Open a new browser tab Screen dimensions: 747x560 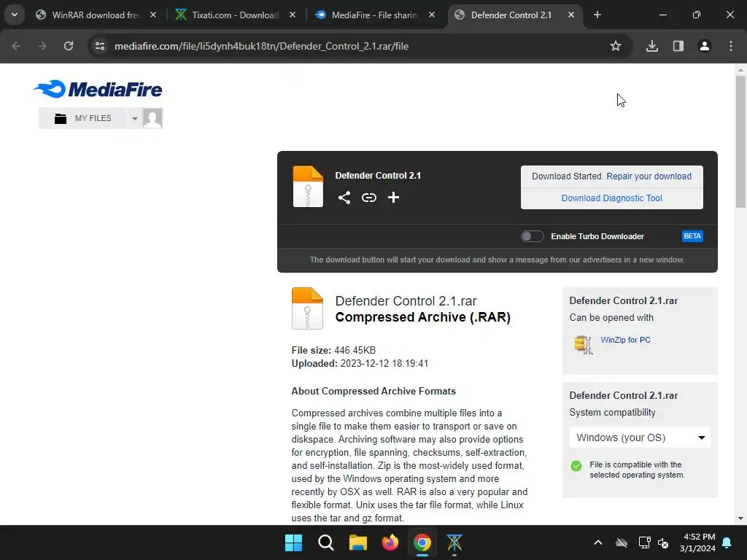click(597, 15)
